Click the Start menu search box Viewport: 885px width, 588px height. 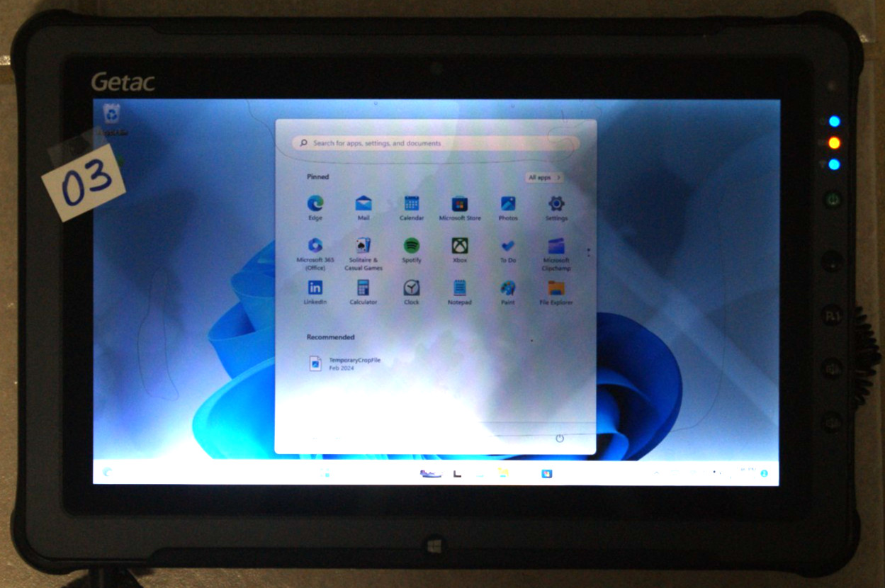(x=436, y=143)
